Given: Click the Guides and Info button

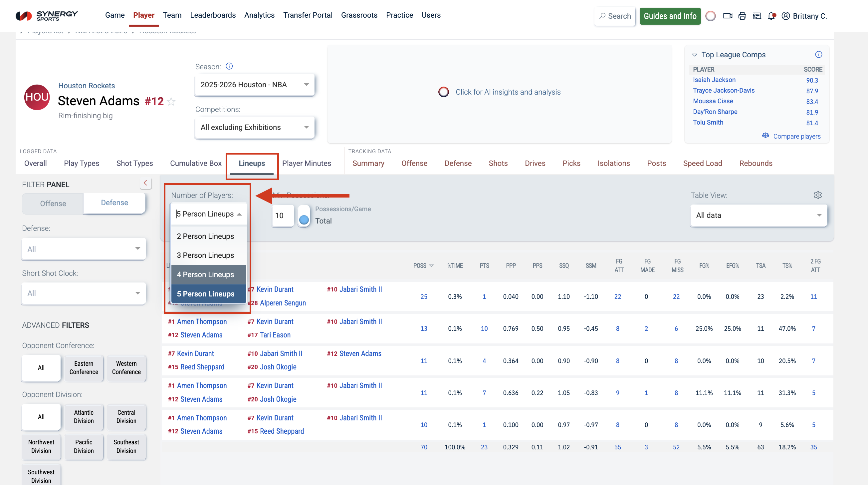Looking at the screenshot, I should (x=670, y=16).
